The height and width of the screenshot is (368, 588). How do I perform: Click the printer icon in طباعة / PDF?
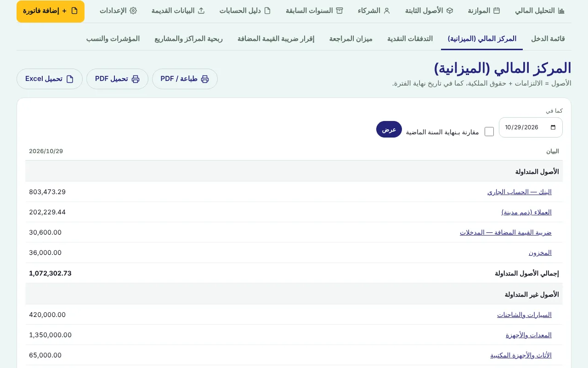(205, 79)
